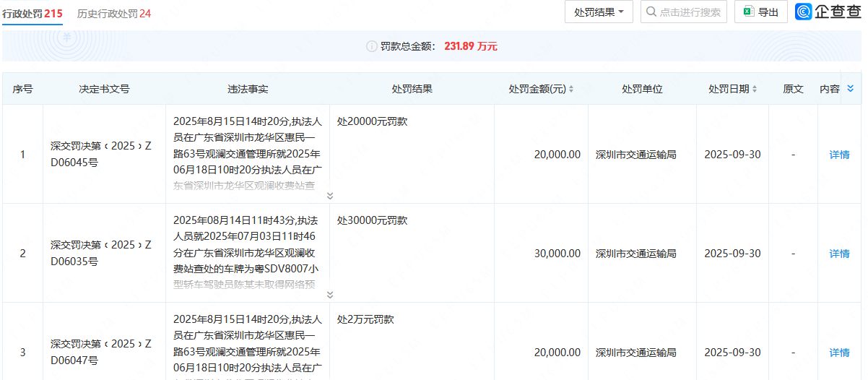The height and width of the screenshot is (380, 868).
Task: Open 详情 for row 1
Action: 839,155
